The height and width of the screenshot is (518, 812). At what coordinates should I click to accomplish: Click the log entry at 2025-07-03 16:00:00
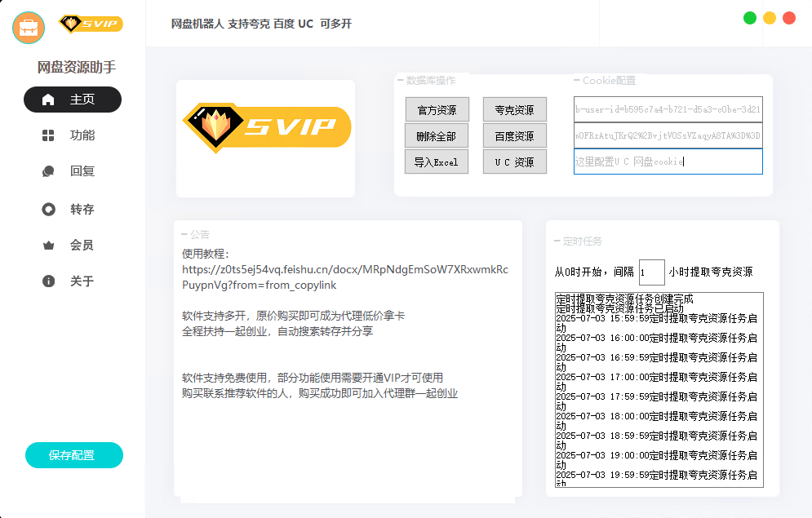click(657, 343)
